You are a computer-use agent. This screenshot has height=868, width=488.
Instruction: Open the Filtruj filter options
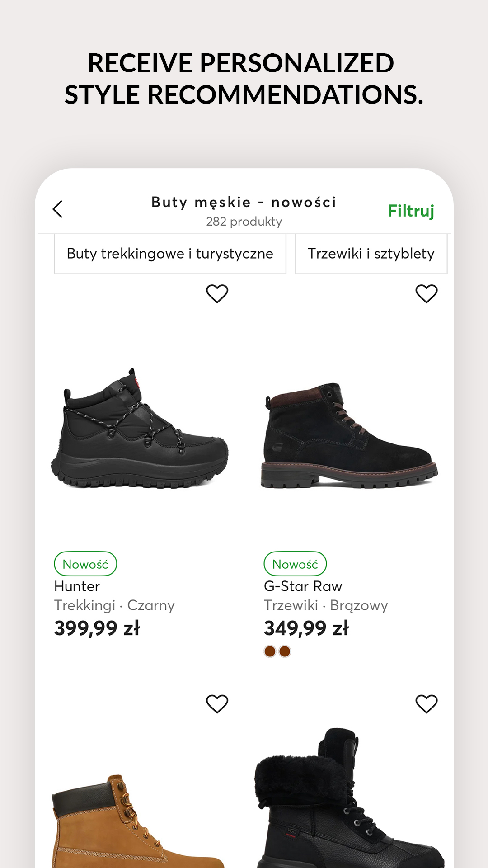(x=411, y=211)
